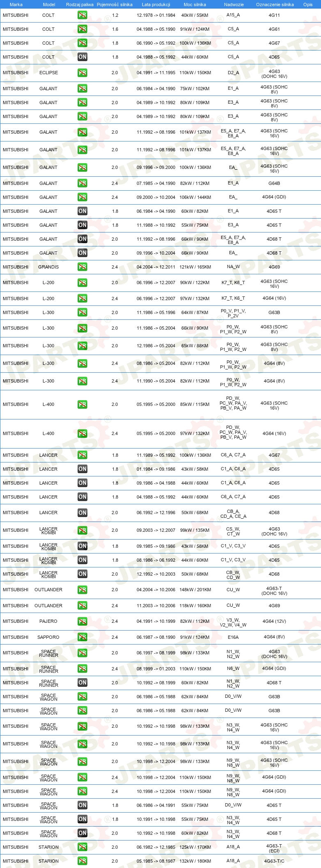Click the Nadwozie column header

234,5
